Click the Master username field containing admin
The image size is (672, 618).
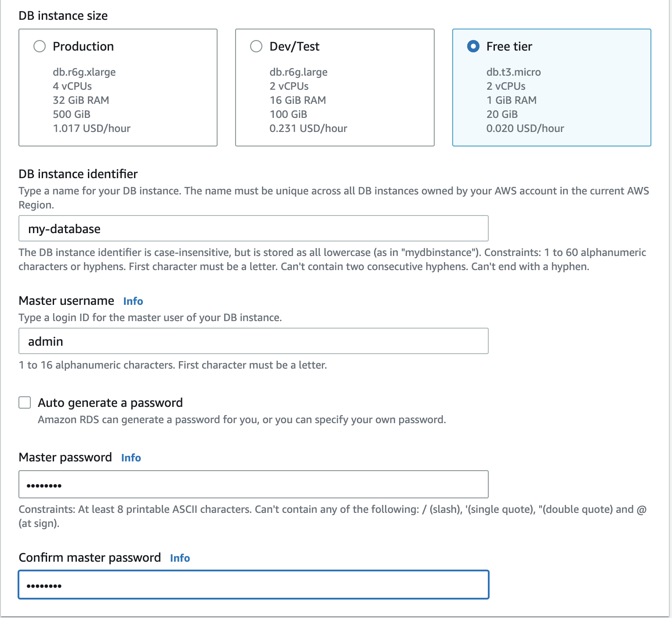253,341
